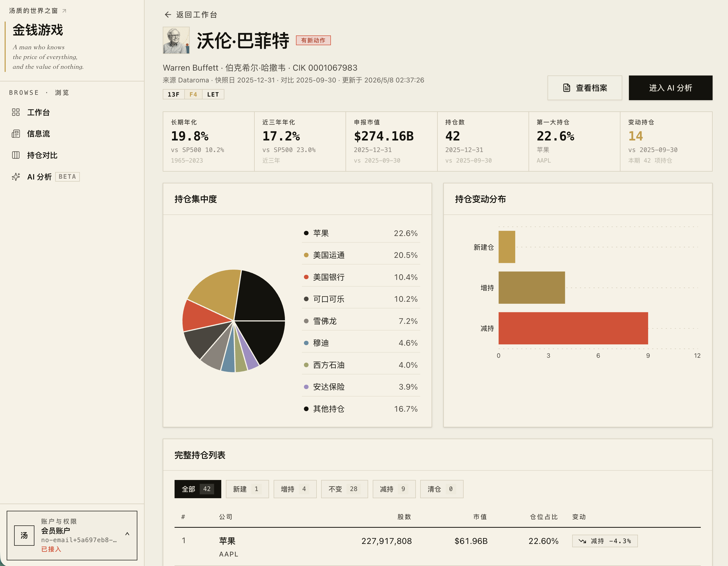Select the 不变 28 filter tab
This screenshot has width=728, height=566.
pos(344,489)
